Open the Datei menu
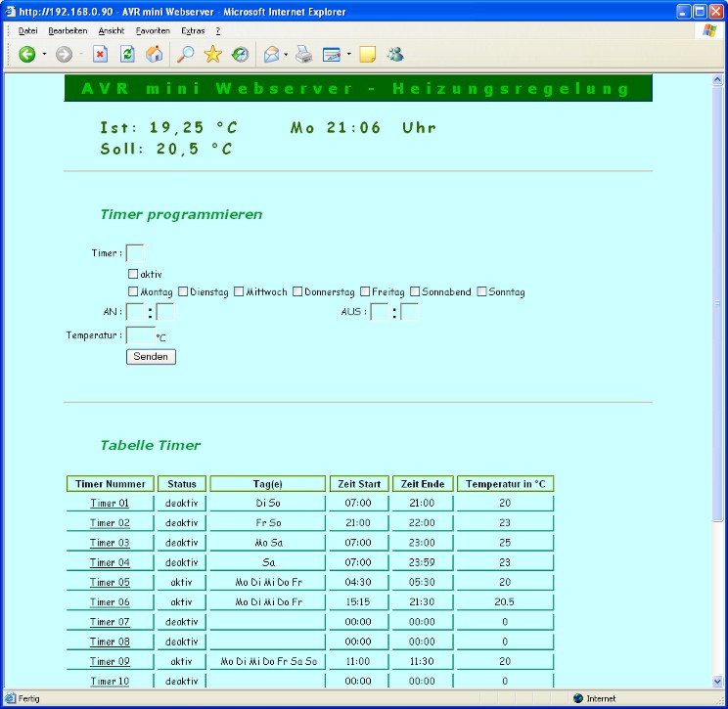 tap(27, 31)
